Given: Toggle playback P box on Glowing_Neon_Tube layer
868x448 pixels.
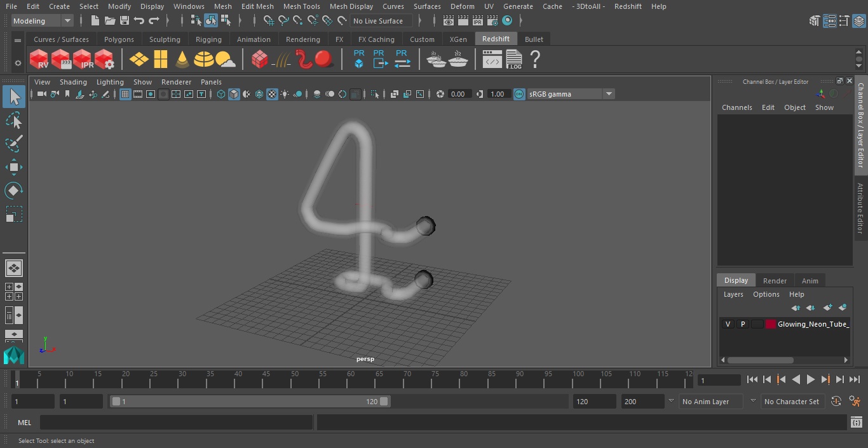Looking at the screenshot, I should pyautogui.click(x=742, y=324).
